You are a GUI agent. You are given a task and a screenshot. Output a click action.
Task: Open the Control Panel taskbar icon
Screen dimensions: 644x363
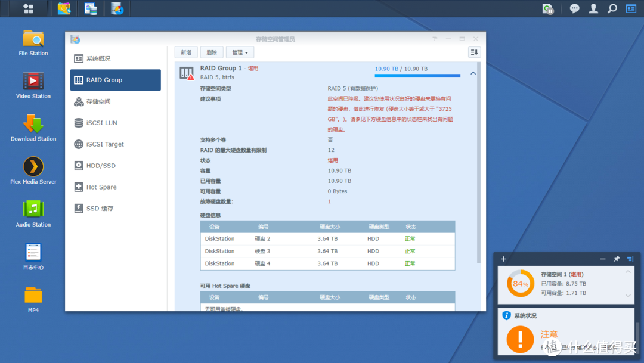click(91, 8)
